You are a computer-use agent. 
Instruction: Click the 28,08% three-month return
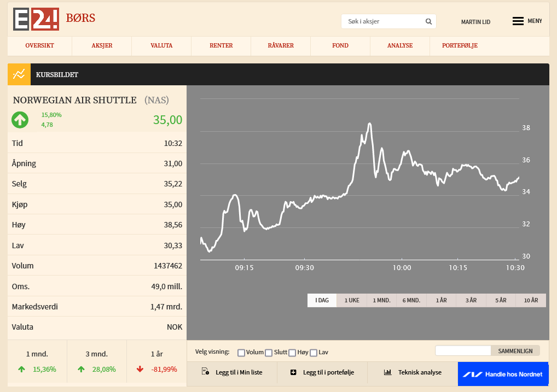[x=104, y=369]
